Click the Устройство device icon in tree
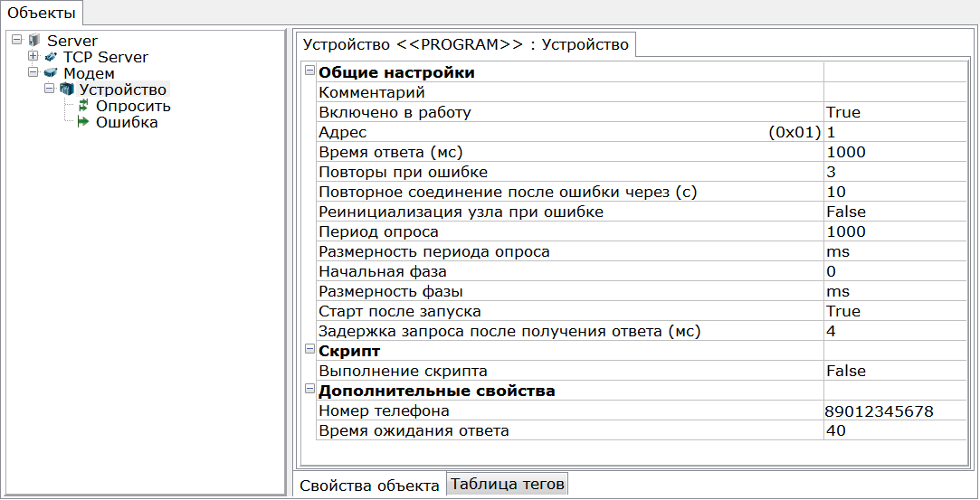 pyautogui.click(x=67, y=90)
